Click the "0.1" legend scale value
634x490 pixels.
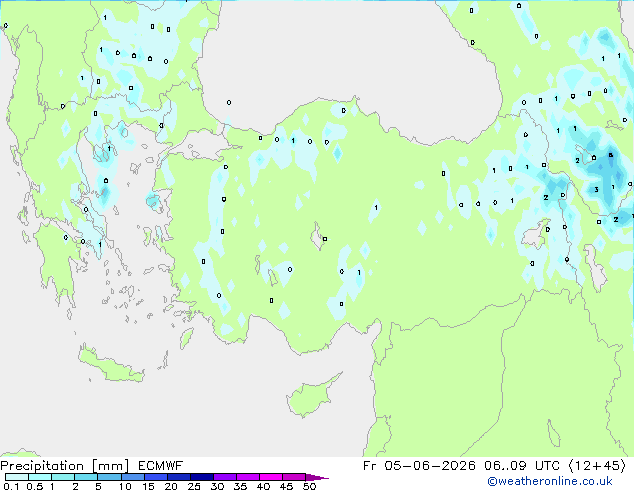tap(11, 486)
